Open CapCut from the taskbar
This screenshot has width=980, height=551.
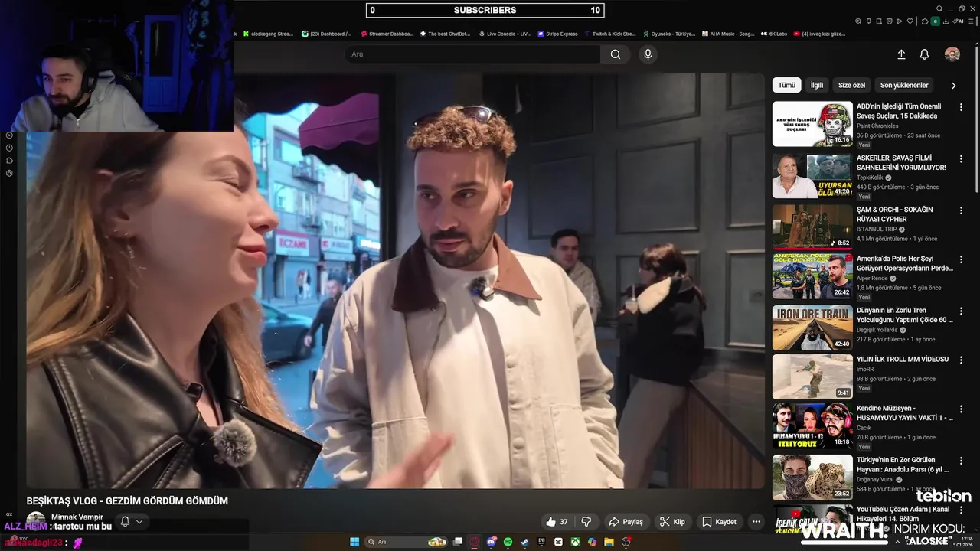(x=558, y=542)
